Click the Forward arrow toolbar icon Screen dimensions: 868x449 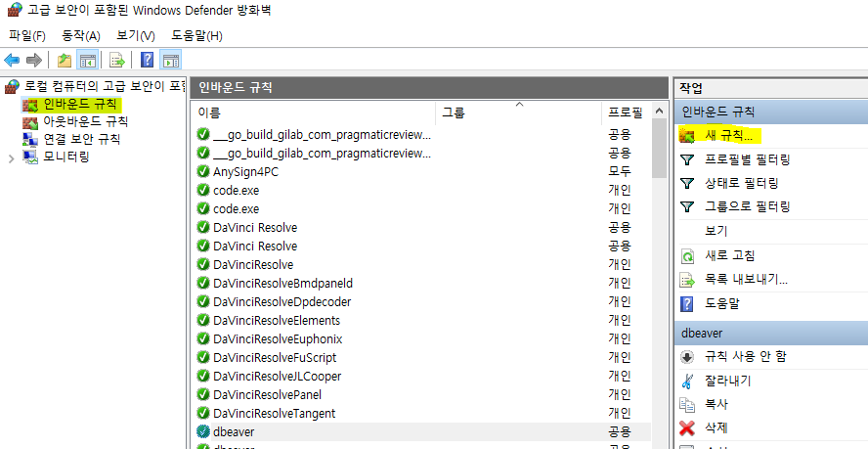[x=34, y=60]
